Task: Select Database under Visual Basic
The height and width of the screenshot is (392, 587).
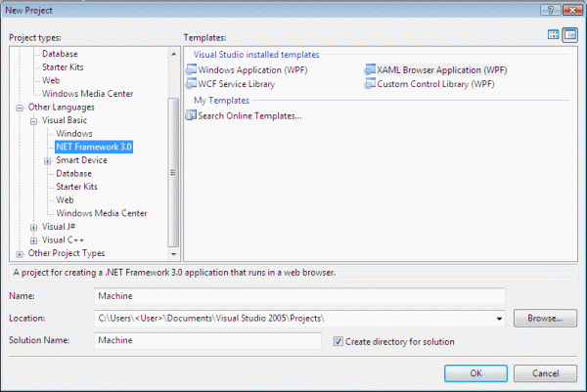Action: [x=73, y=174]
